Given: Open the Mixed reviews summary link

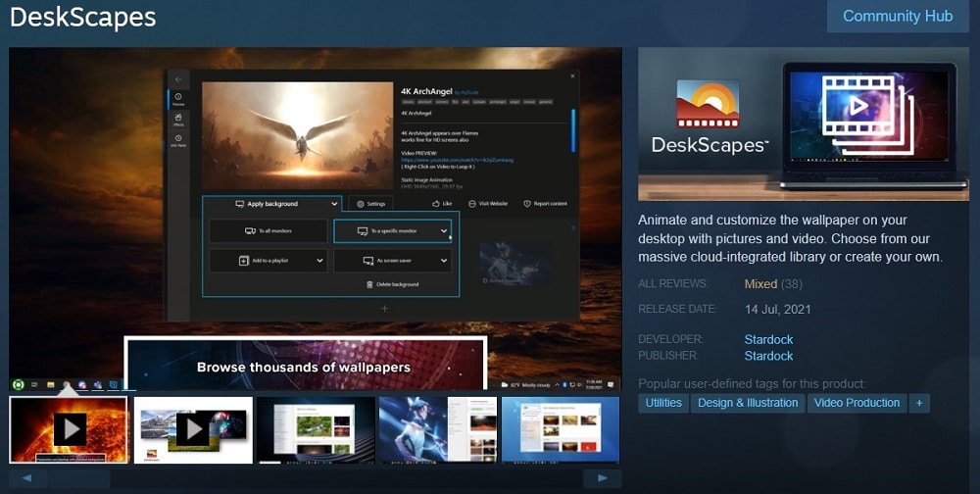Looking at the screenshot, I should [x=760, y=284].
